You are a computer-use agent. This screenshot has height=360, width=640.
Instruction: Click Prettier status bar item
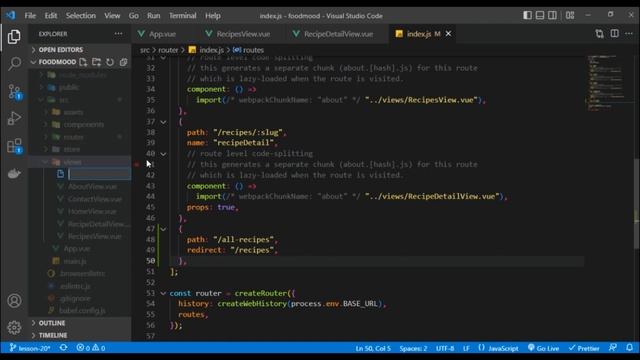[x=584, y=348]
